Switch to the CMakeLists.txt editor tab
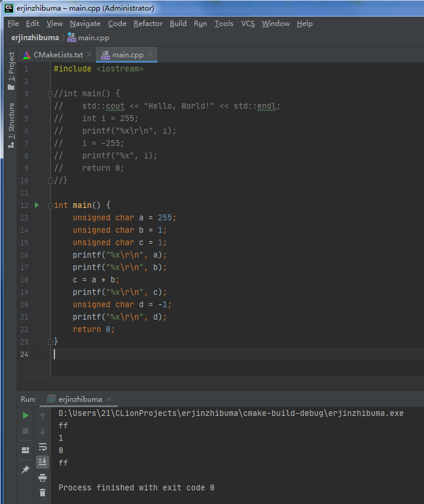Viewport: 424px width, 504px height. click(x=57, y=55)
